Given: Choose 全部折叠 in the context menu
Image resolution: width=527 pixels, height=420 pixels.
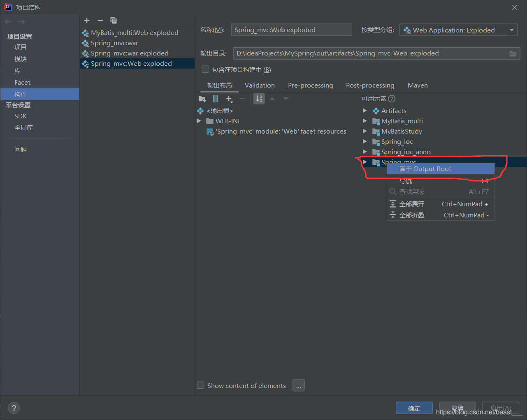Looking at the screenshot, I should pyautogui.click(x=441, y=215).
